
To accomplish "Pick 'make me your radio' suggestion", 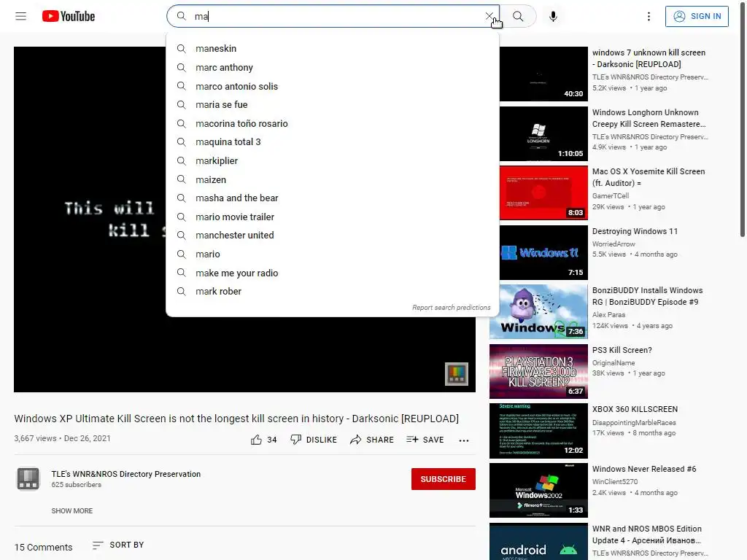I will (333, 273).
